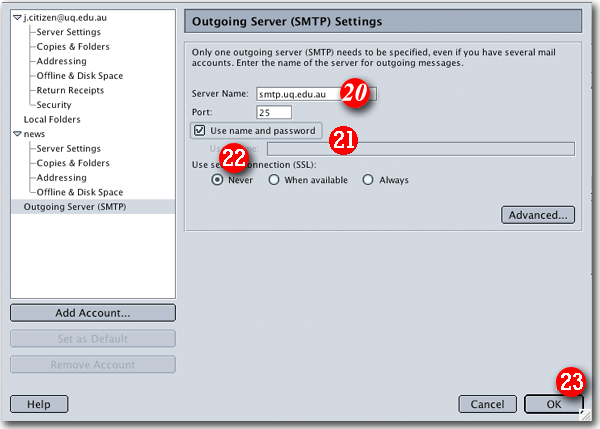This screenshot has height=429, width=600.
Task: Select Return Receipts in account tree
Action: point(72,90)
